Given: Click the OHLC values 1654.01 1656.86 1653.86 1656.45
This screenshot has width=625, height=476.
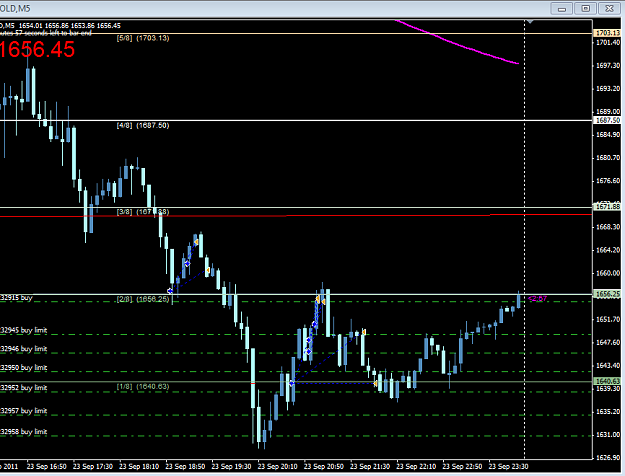Looking at the screenshot, I should point(69,26).
